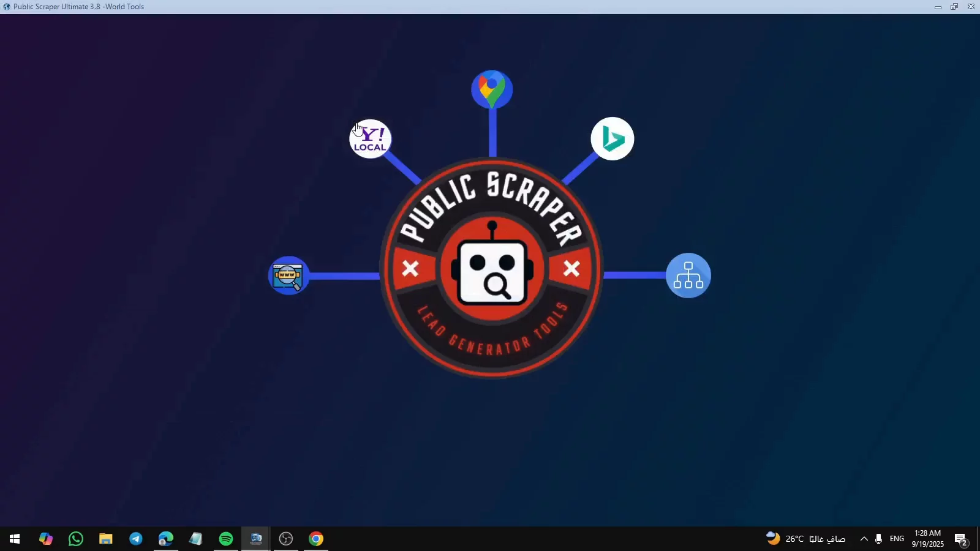Open the Public Scraper app icon in titlebar

click(x=6, y=6)
